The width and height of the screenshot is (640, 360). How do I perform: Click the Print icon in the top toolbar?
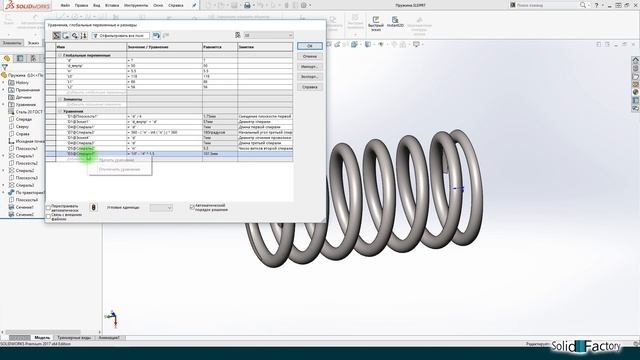click(247, 5)
